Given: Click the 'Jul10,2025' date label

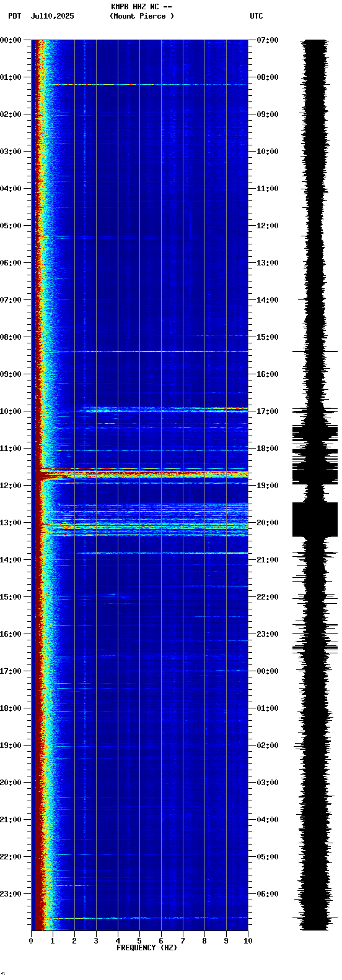Looking at the screenshot, I should coord(53,16).
